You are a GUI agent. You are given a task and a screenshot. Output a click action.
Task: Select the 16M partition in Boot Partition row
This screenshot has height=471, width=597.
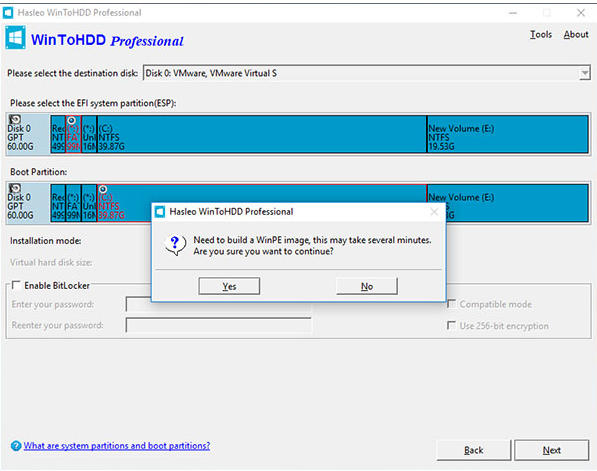coord(89,203)
